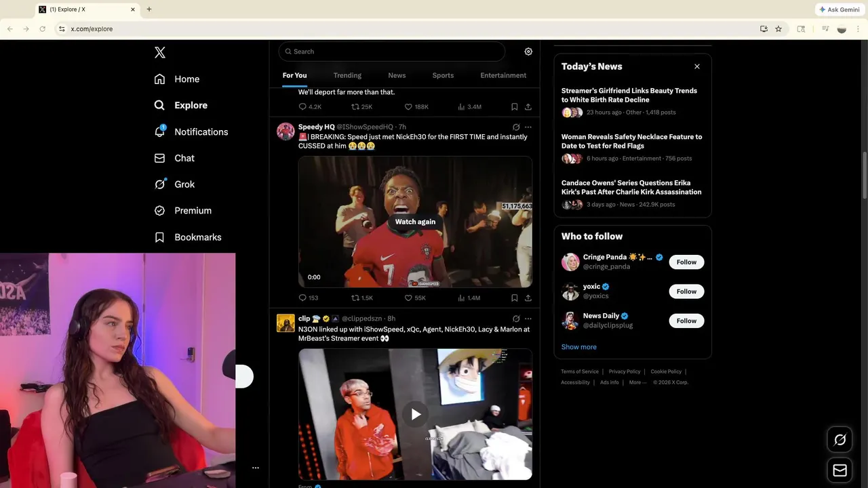This screenshot has width=868, height=488.
Task: View Speedy HQ post 1.4M views stats
Action: point(469,298)
